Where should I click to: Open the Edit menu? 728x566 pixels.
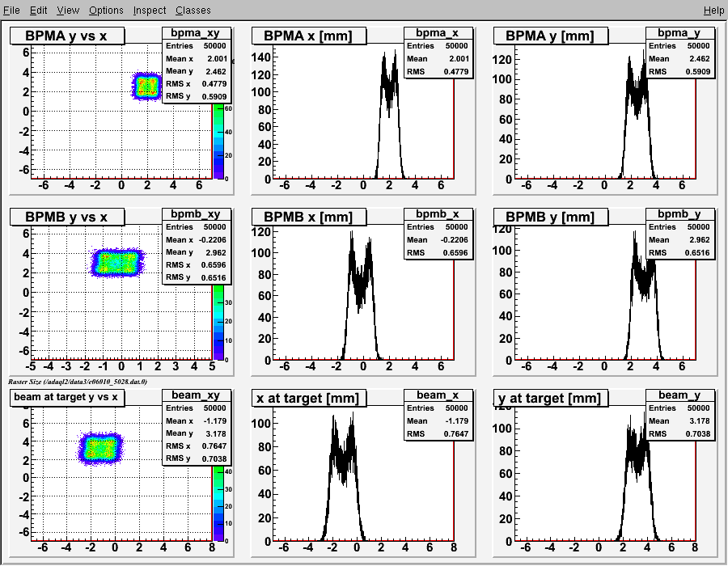(x=39, y=11)
